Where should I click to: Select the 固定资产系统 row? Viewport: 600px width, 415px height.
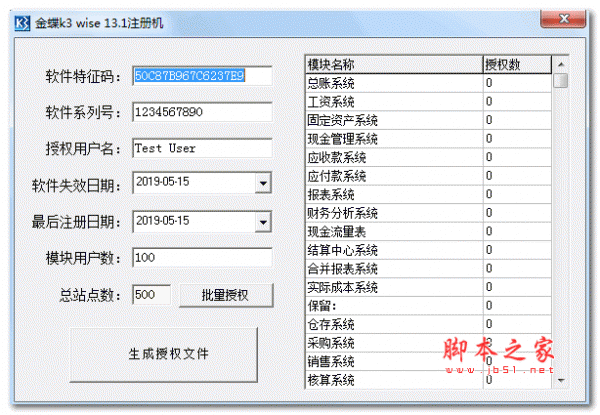[x=429, y=120]
